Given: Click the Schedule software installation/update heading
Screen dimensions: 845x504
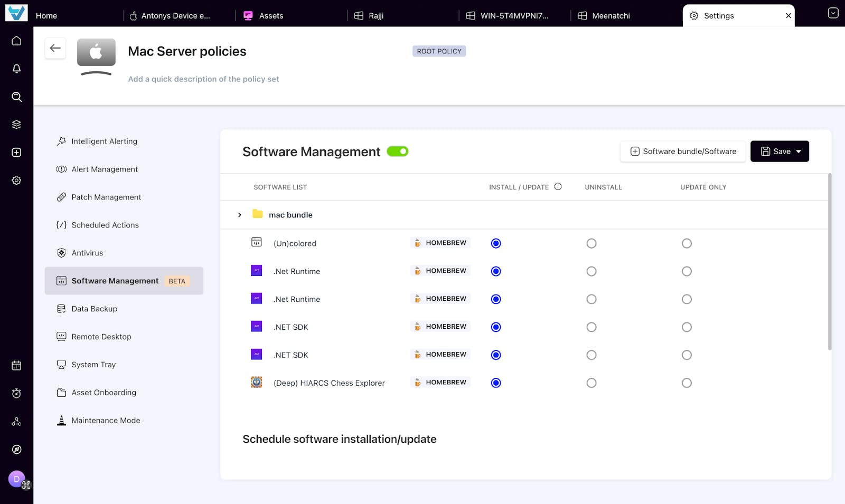Looking at the screenshot, I should [339, 439].
